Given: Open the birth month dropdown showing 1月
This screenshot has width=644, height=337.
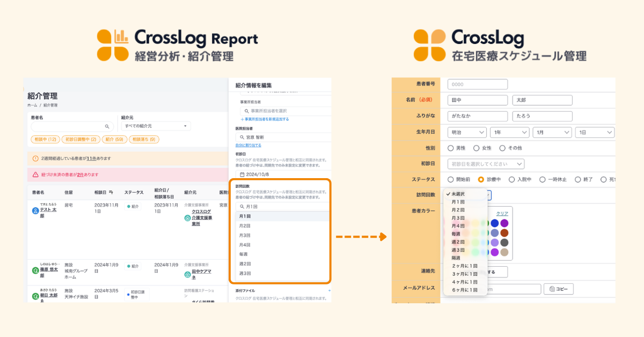Looking at the screenshot, I should click(552, 132).
